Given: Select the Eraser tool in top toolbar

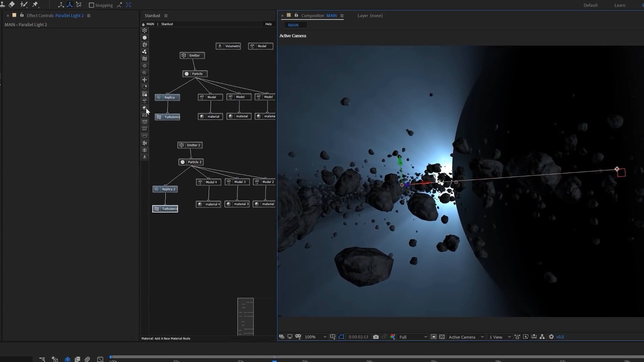Looking at the screenshot, I should click(12, 5).
